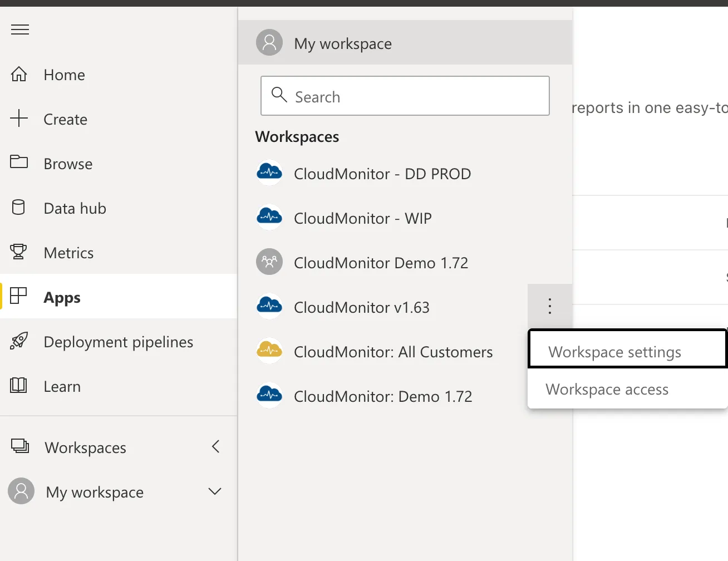Viewport: 728px width, 561px height.
Task: Open CloudMonitor Demo 1.72 workspace
Action: [405, 263]
